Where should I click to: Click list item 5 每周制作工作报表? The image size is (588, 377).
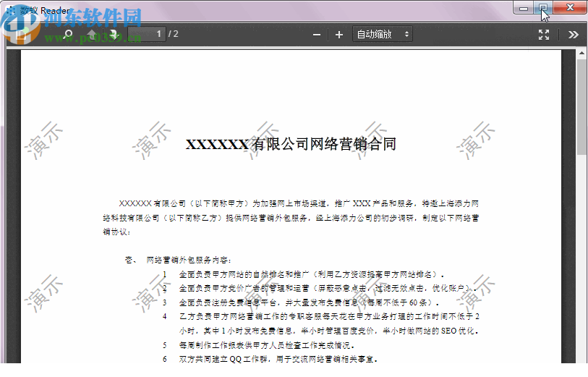pyautogui.click(x=258, y=345)
